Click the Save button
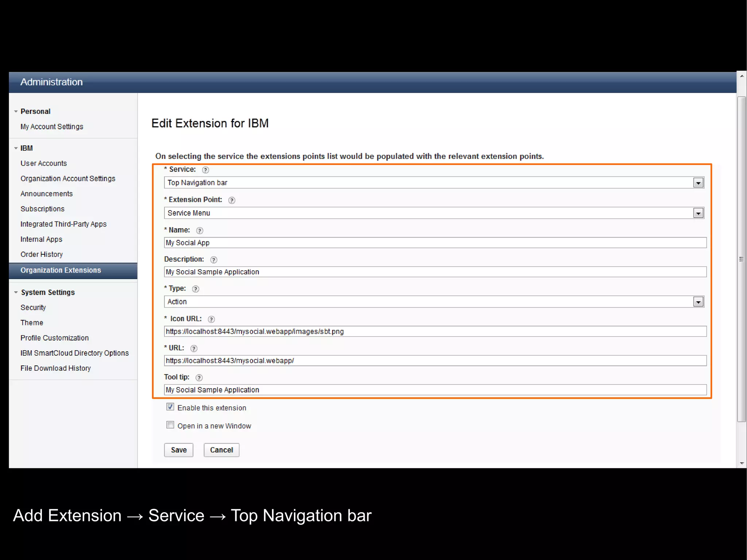747x560 pixels. [179, 450]
